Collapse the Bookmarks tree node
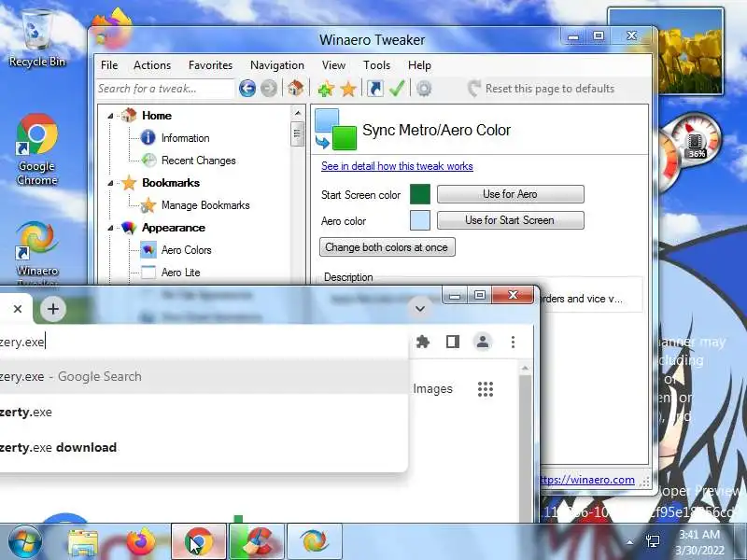Image resolution: width=747 pixels, height=560 pixels. pyautogui.click(x=110, y=183)
